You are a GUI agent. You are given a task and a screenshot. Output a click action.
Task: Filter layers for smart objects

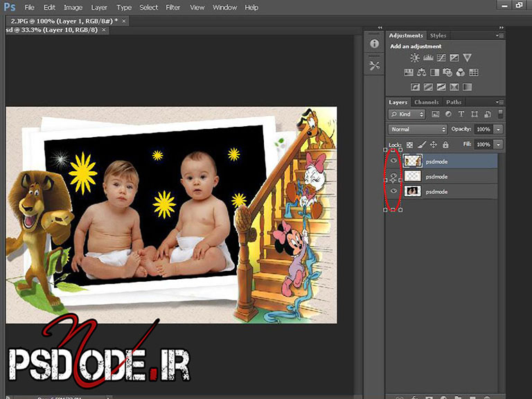point(488,114)
